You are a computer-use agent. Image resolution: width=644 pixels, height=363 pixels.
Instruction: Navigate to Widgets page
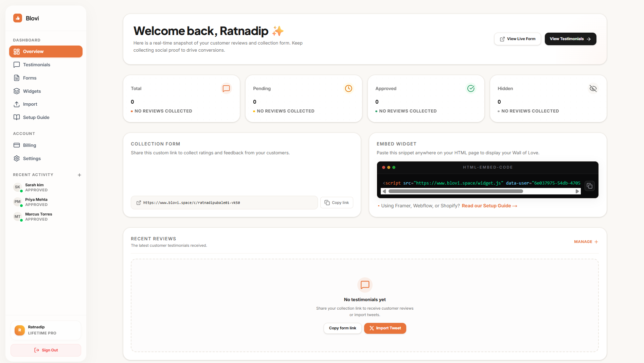[46, 91]
